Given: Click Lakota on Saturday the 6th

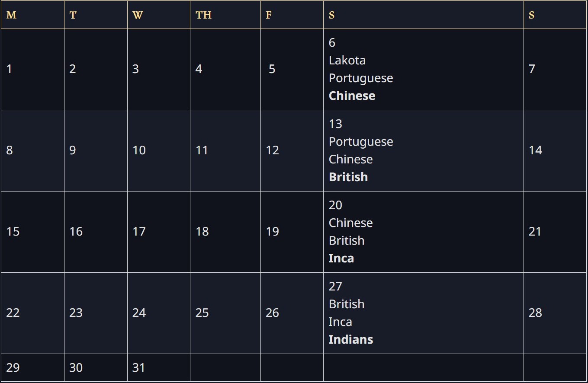Looking at the screenshot, I should pyautogui.click(x=347, y=61).
